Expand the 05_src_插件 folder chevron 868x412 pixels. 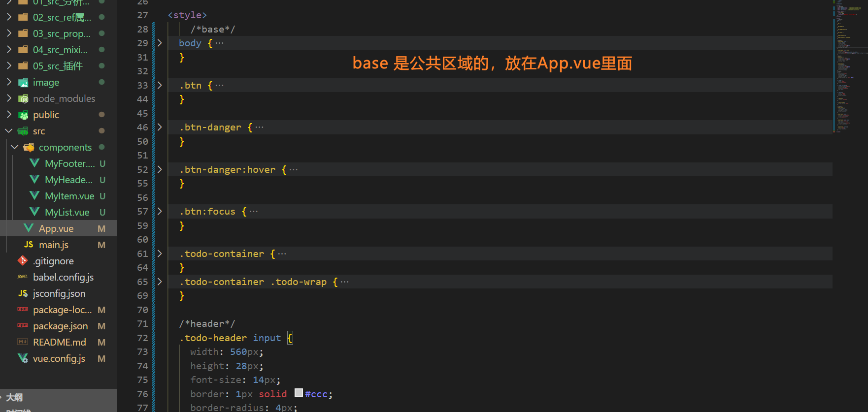pyautogui.click(x=9, y=66)
